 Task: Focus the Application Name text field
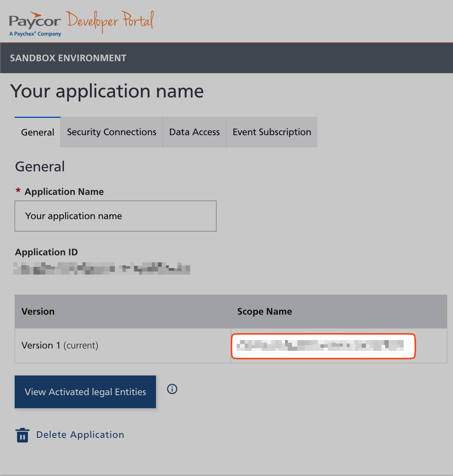[116, 216]
